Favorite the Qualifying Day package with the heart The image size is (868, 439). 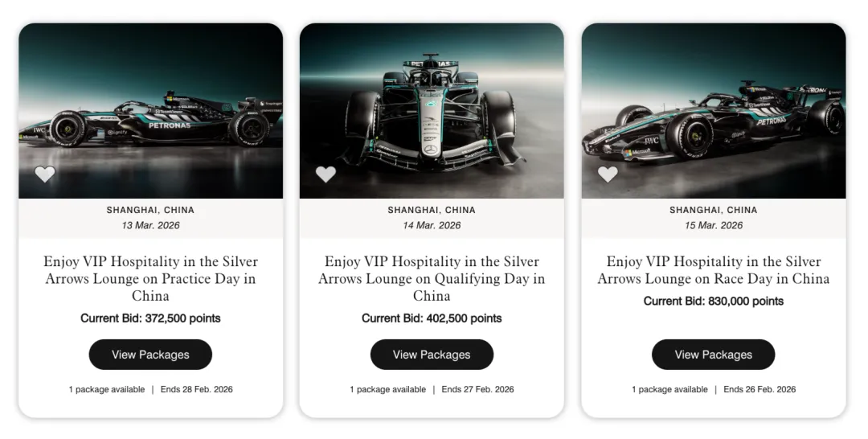(x=325, y=174)
